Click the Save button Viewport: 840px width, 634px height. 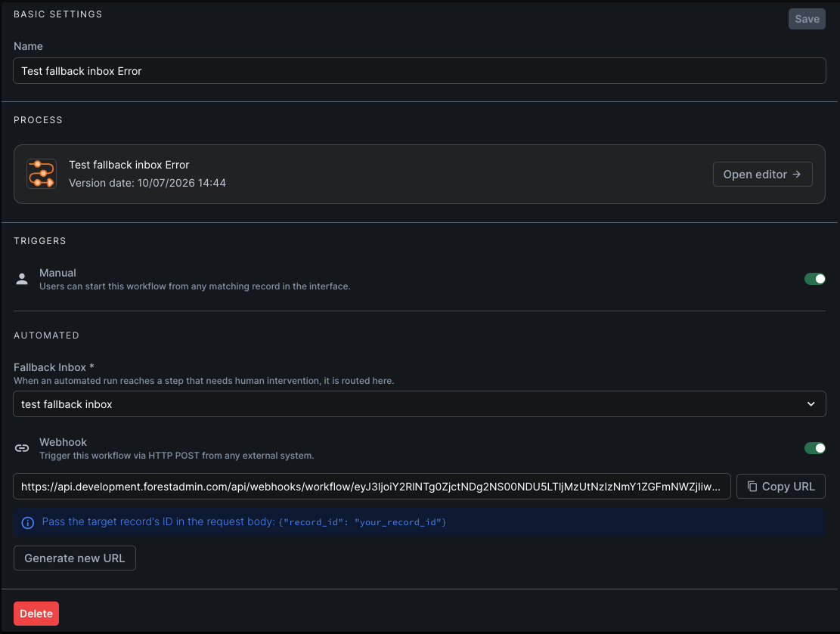pyautogui.click(x=806, y=20)
